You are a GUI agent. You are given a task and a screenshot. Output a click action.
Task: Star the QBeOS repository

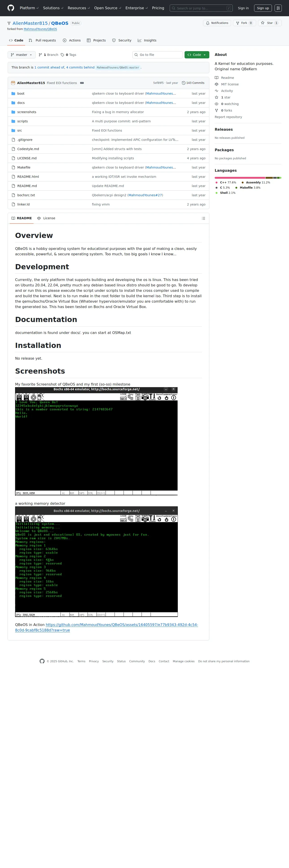[x=269, y=23]
